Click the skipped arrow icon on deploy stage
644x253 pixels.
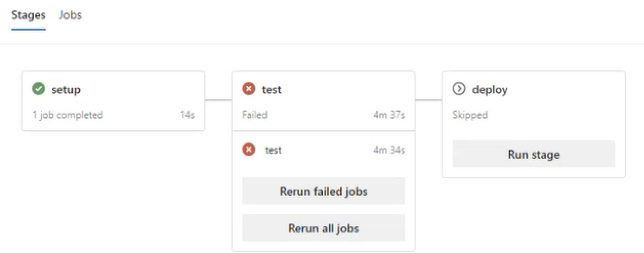point(459,90)
